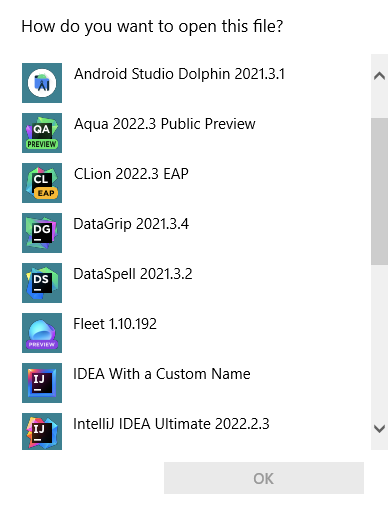Choose Aqua 2022.3 Public Preview label
The image size is (388, 515).
point(165,124)
